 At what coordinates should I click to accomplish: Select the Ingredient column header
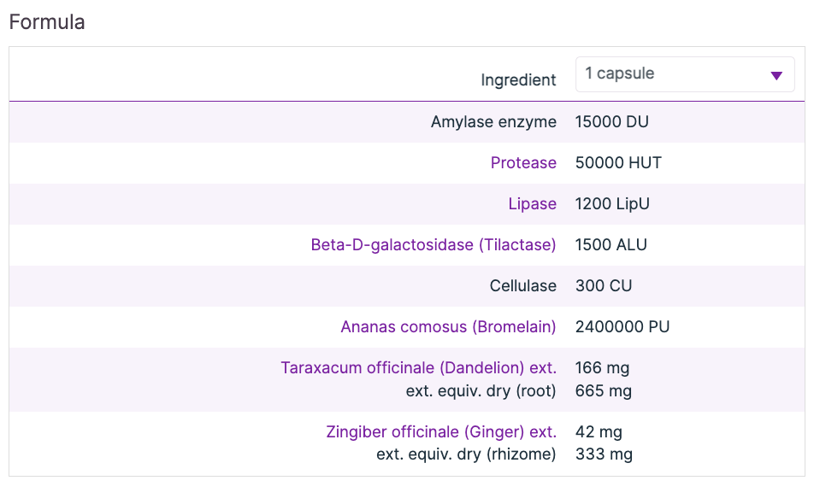click(518, 80)
